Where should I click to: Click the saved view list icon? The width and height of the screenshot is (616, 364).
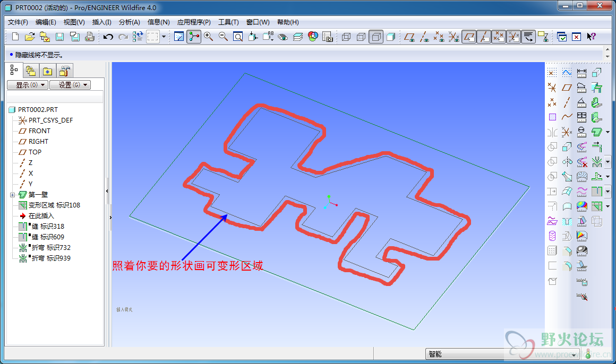268,37
